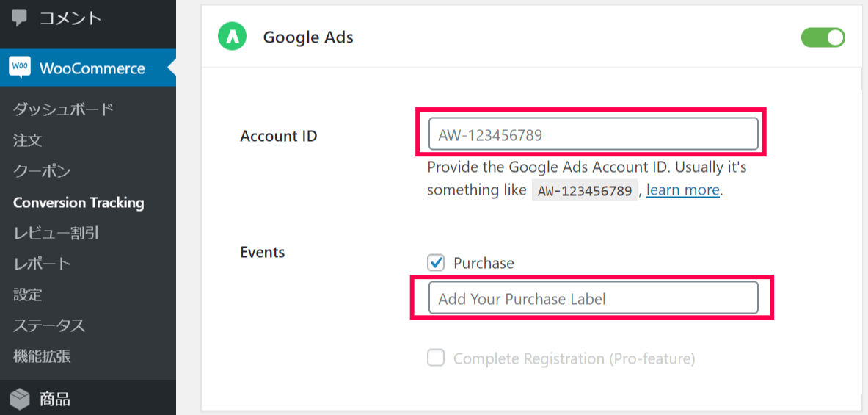Open the レビュー割引 menu item
The image size is (868, 415).
pos(56,234)
